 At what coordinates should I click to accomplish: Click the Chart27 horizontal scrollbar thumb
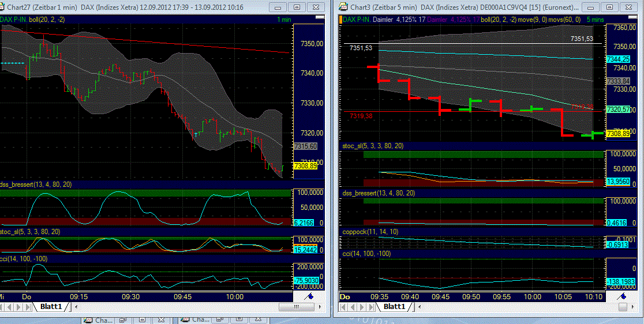[296, 307]
